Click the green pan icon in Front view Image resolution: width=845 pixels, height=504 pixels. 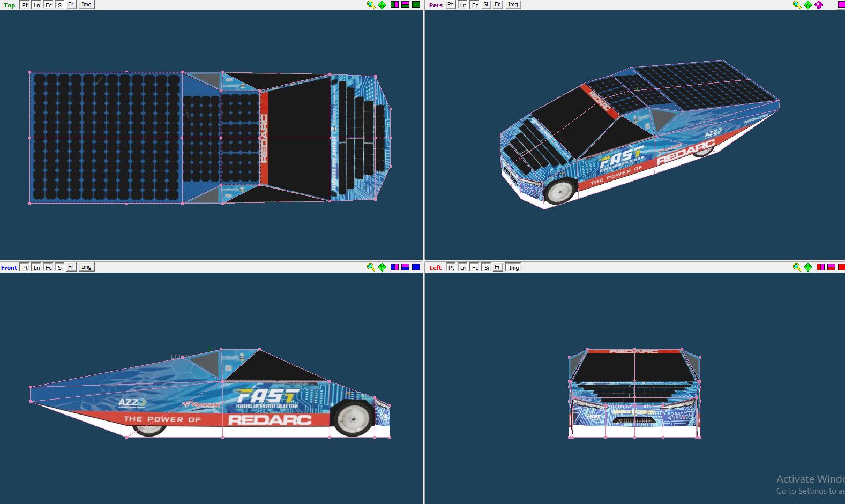[x=382, y=267]
